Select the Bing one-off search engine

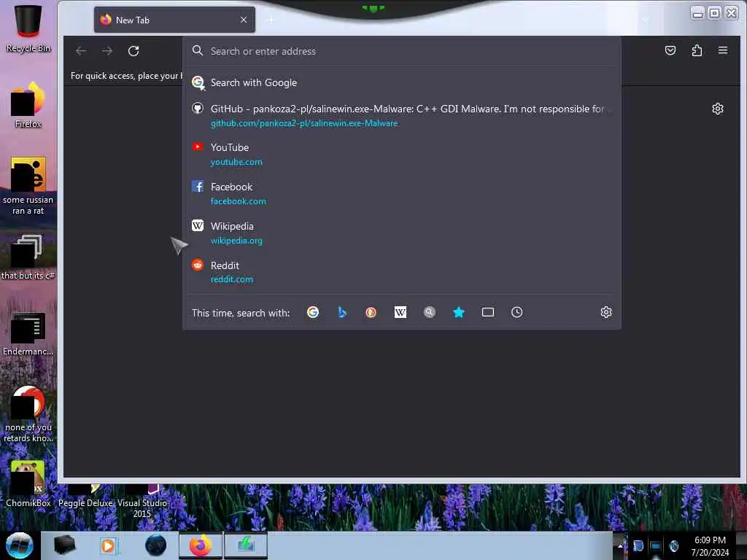[342, 312]
